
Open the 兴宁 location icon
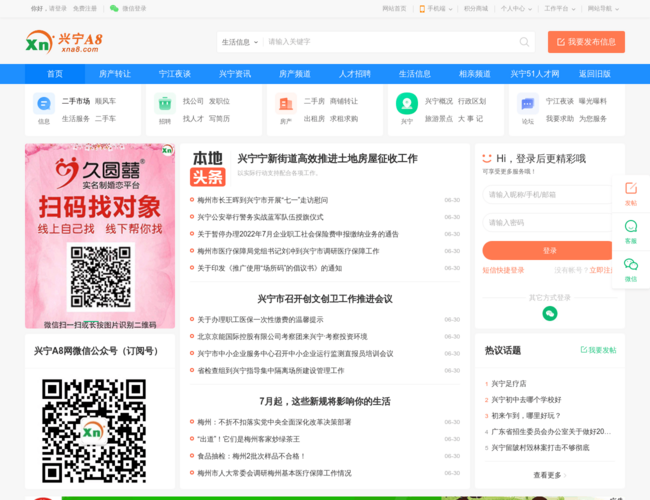pyautogui.click(x=407, y=103)
